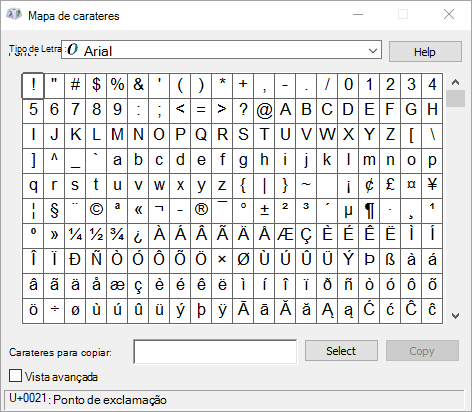Select the multiplication × character
Viewport: 472px width, 412px height.
[x=222, y=261]
